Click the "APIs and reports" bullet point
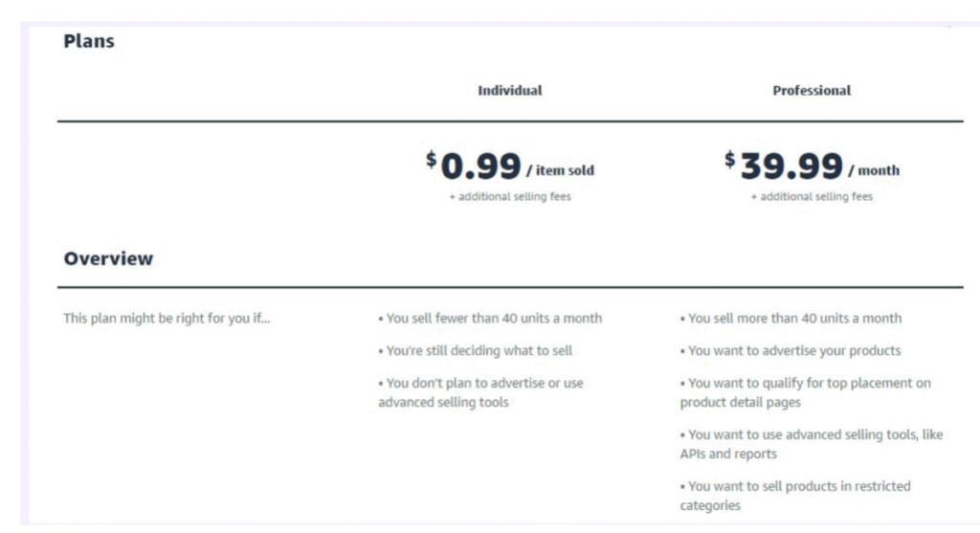The image size is (980, 533). (x=811, y=444)
